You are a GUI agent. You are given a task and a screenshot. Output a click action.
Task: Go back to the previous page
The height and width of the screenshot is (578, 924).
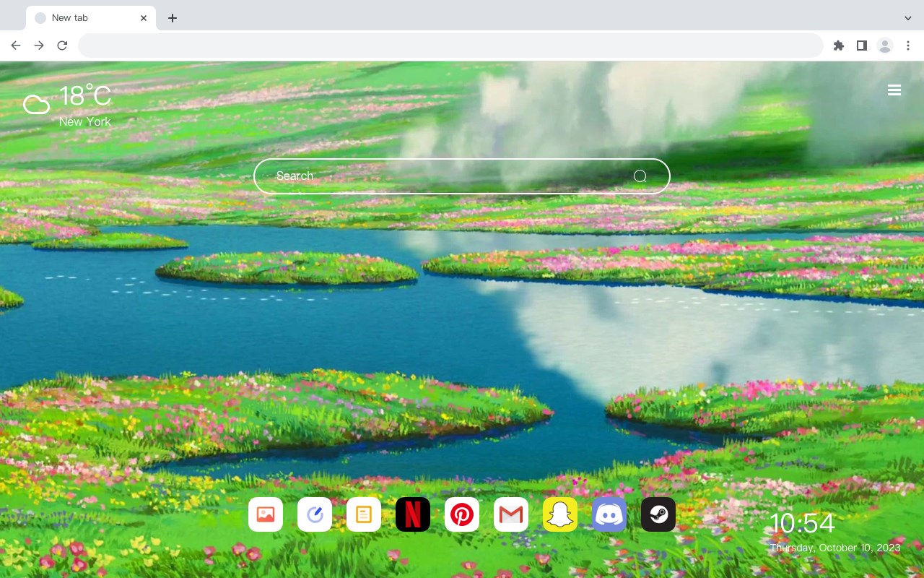(16, 46)
